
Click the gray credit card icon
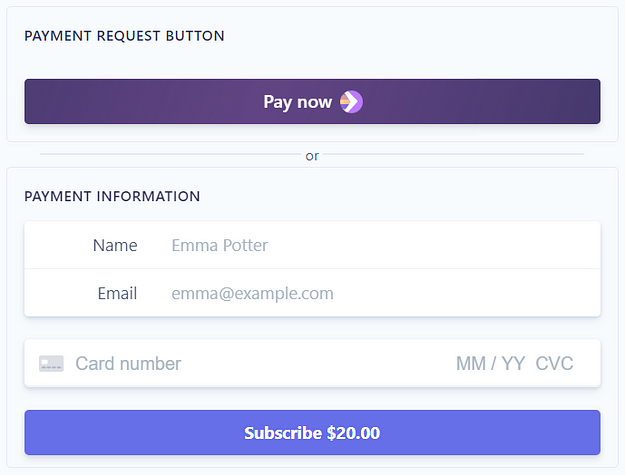coord(51,363)
